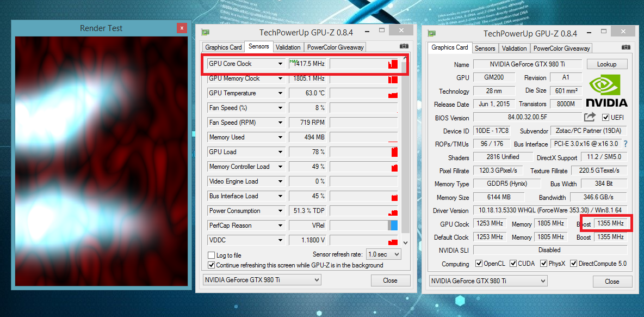644x317 pixels.
Task: Select Sensors tab in left GPU-Z window
Action: tap(259, 46)
